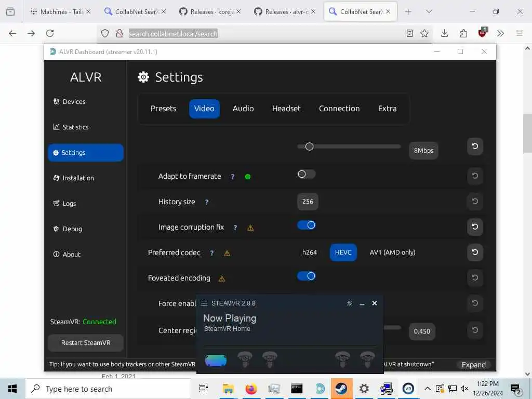Open Logs in the ALVR sidebar

[65, 203]
